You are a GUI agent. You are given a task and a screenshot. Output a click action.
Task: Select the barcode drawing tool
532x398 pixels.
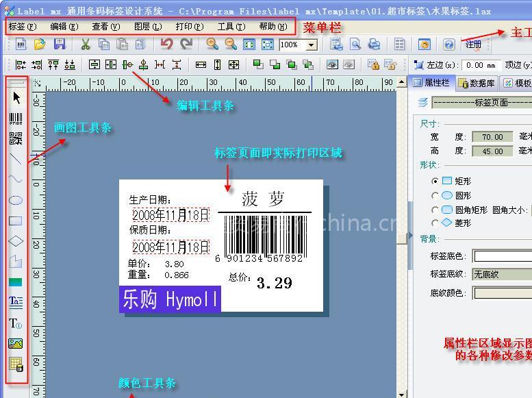[x=16, y=119]
